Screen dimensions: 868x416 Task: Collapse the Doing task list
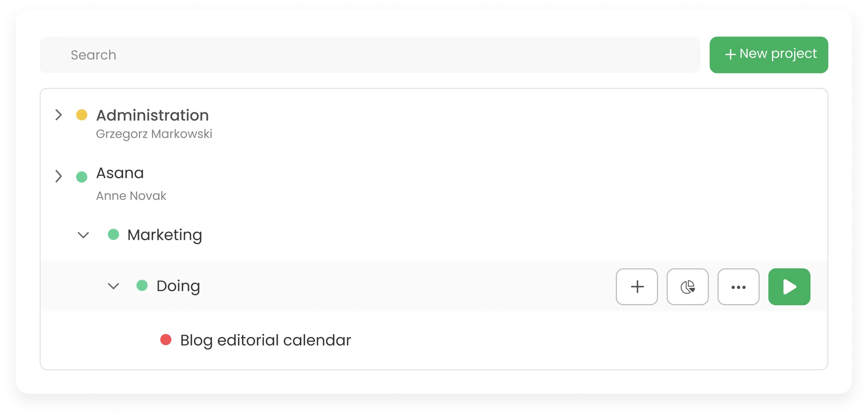pos(113,286)
